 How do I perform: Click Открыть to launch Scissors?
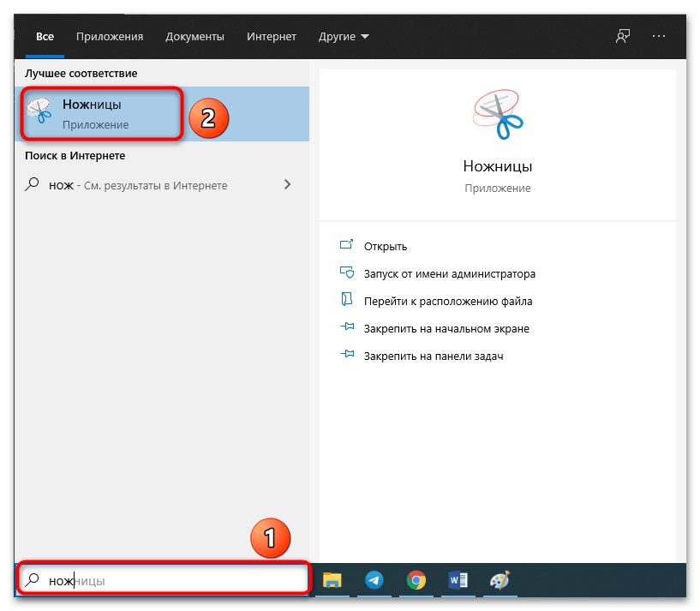[385, 246]
